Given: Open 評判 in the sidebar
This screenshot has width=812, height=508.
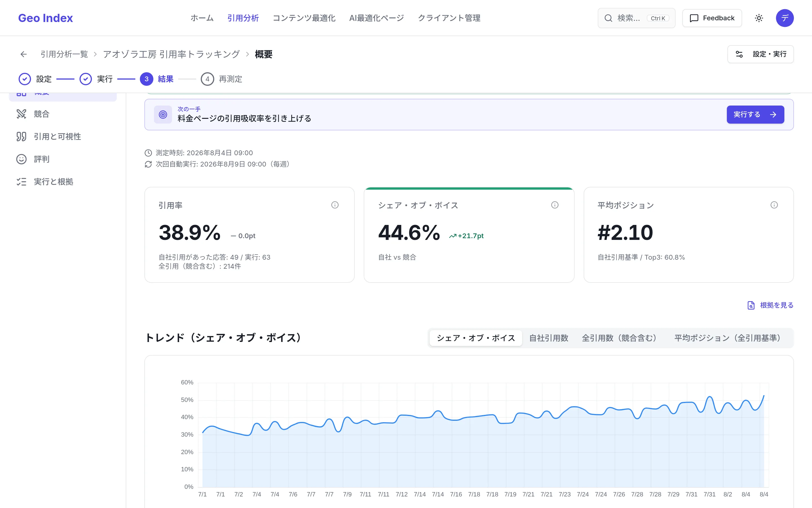Looking at the screenshot, I should (63, 159).
